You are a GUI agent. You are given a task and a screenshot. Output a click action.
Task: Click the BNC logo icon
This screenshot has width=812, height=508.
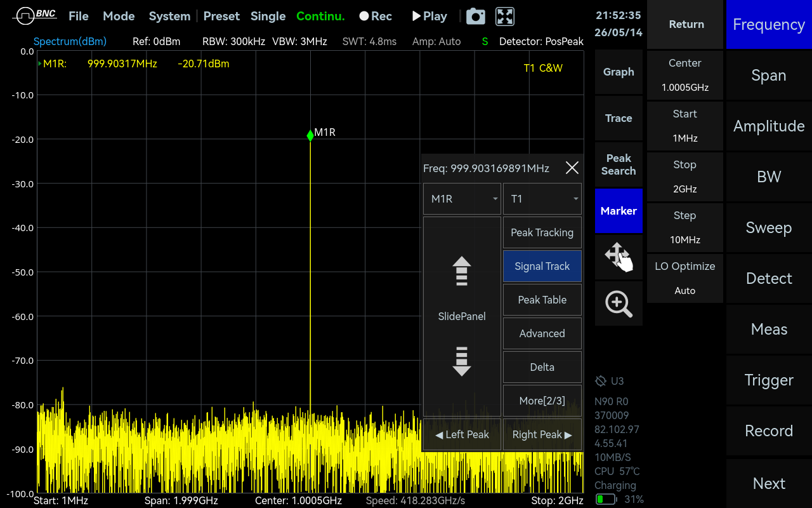point(34,16)
